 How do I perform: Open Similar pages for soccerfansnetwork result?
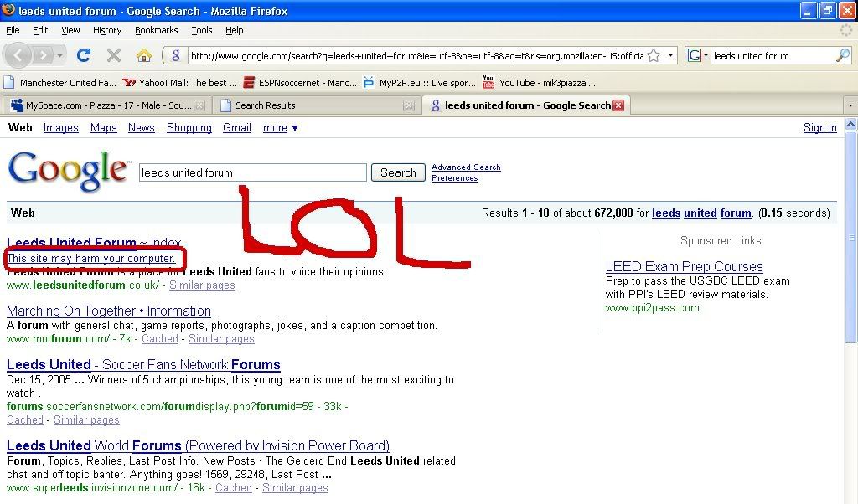point(86,419)
